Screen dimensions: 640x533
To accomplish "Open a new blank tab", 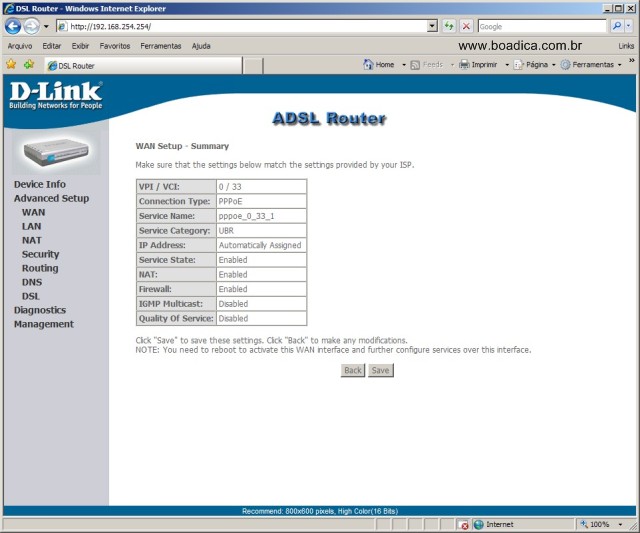I will point(253,66).
